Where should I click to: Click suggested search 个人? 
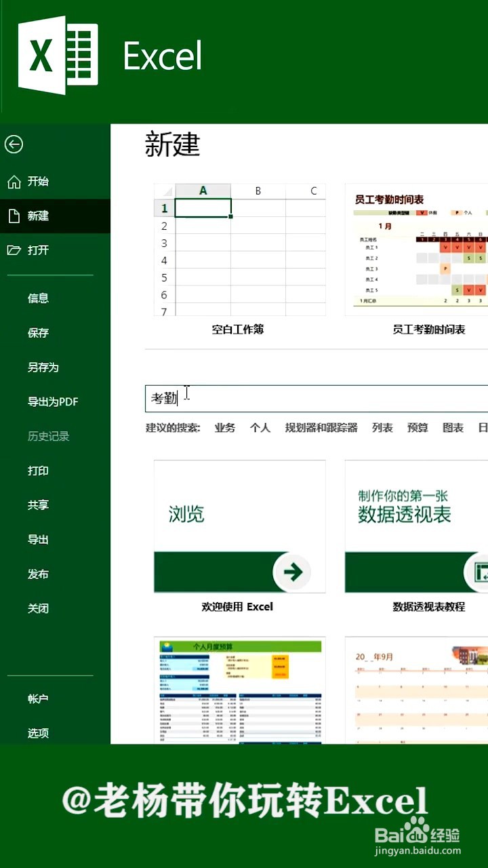pos(260,428)
